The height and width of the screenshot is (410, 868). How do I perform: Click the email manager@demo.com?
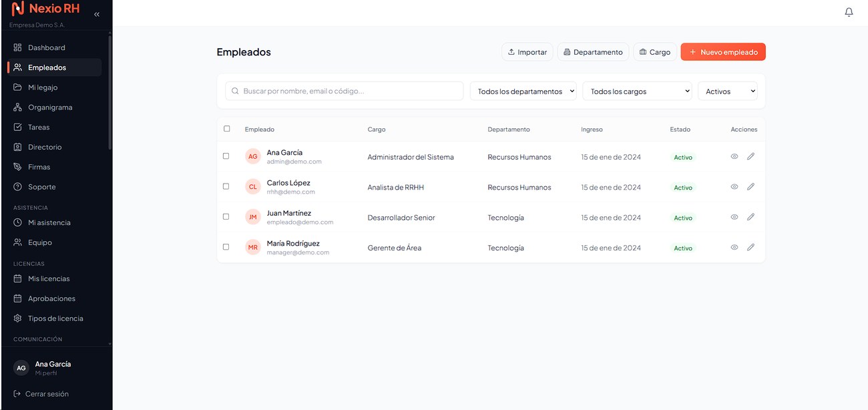(x=298, y=253)
